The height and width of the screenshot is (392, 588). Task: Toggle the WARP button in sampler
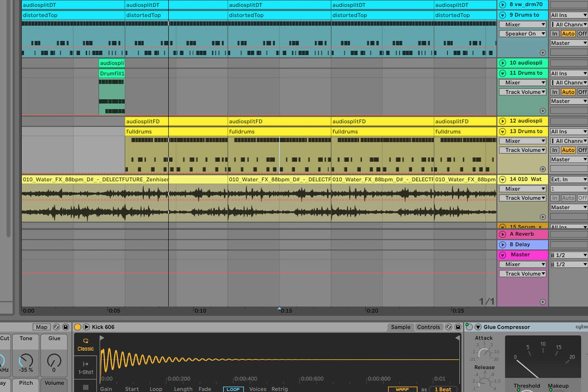402,389
